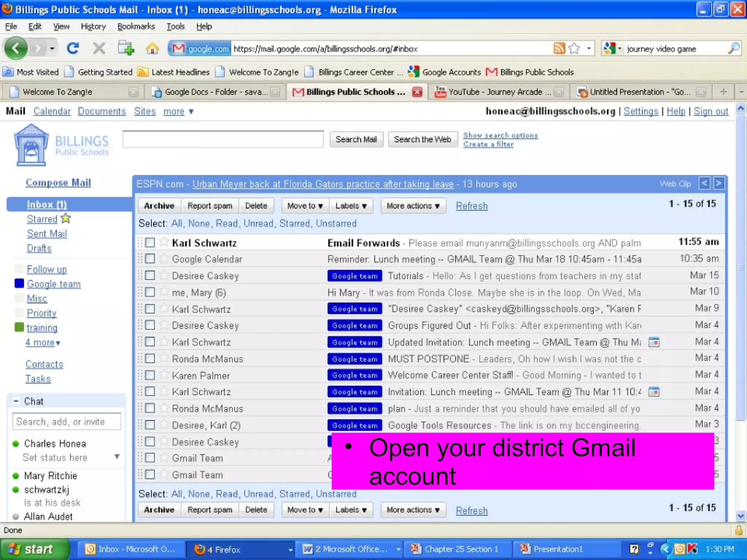Click the help question icon in system tray
Image resolution: width=747 pixels, height=560 pixels.
634,549
